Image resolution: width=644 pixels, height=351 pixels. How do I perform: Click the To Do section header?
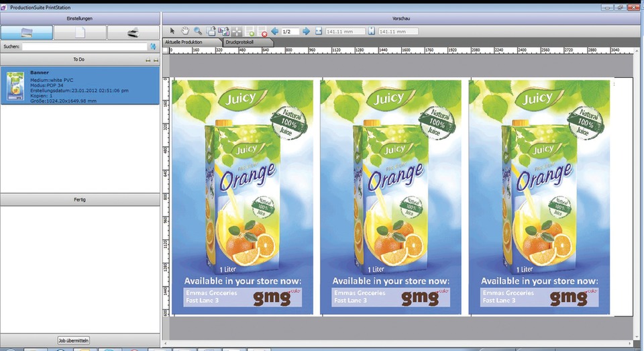point(80,60)
